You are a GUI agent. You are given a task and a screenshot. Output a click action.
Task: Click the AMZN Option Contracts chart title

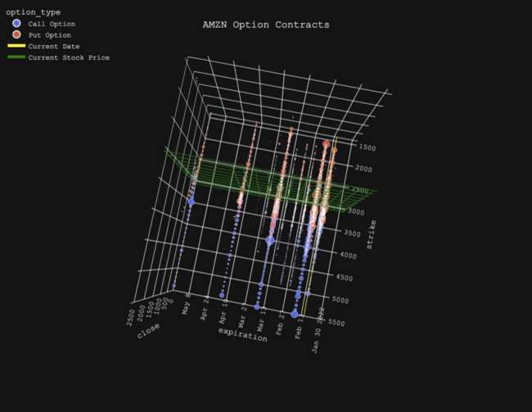click(x=266, y=25)
